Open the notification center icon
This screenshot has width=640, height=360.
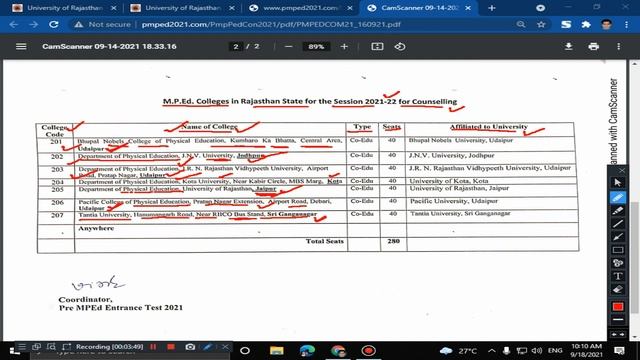pos(619,351)
